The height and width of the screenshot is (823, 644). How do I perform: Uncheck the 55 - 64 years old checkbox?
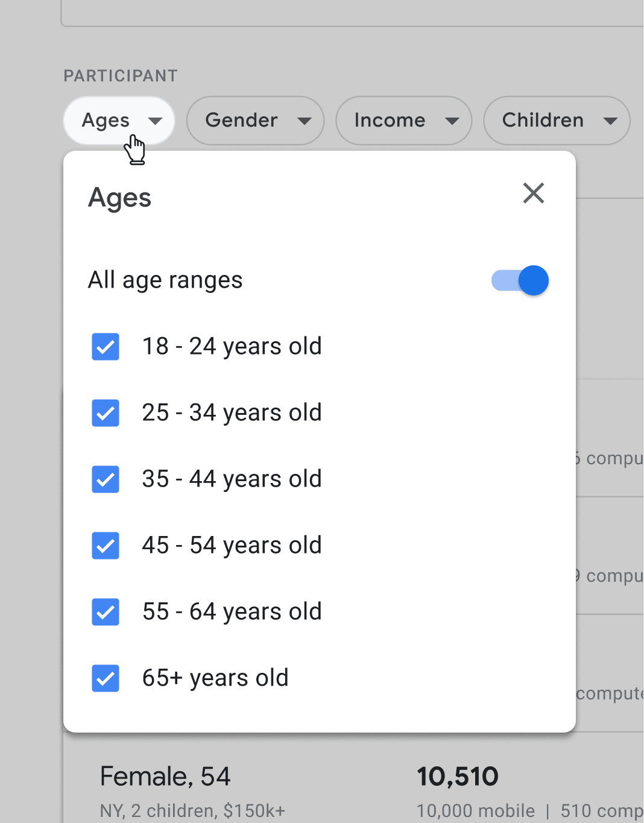[106, 612]
